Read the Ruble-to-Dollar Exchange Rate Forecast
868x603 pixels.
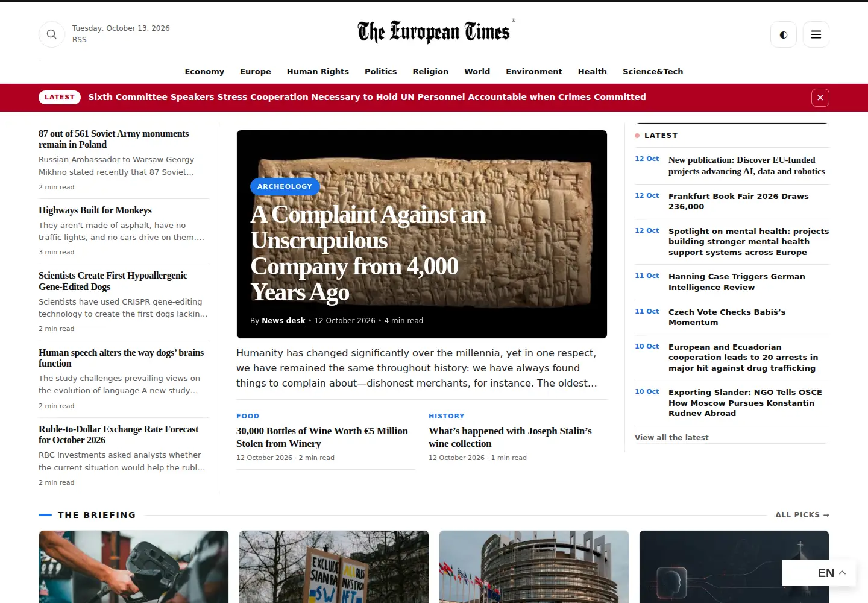coord(118,435)
